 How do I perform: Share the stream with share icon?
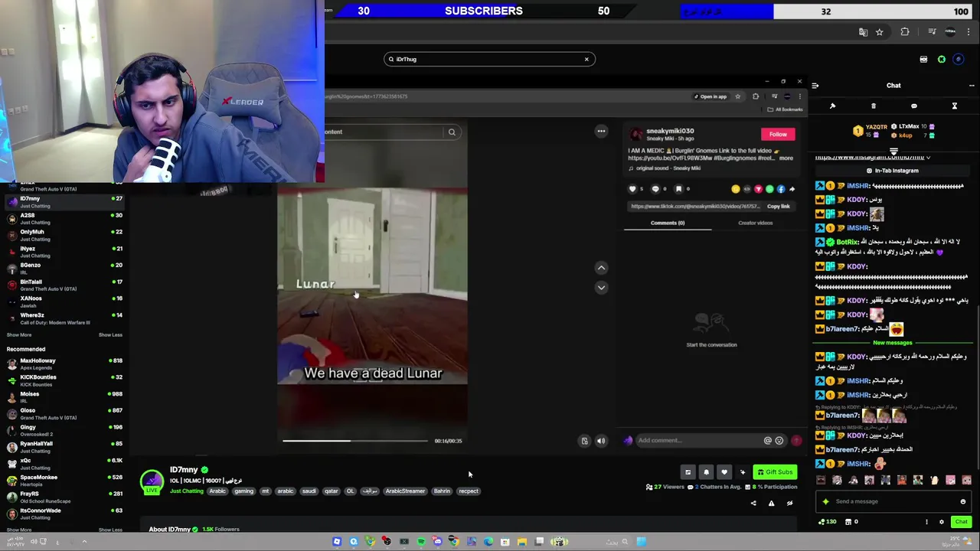(753, 504)
